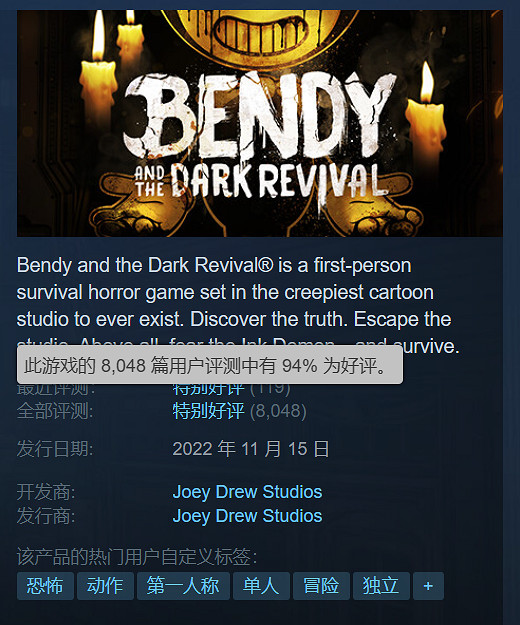
Task: Click the review tooltip showing 94% 为好评
Action: [x=210, y=365]
